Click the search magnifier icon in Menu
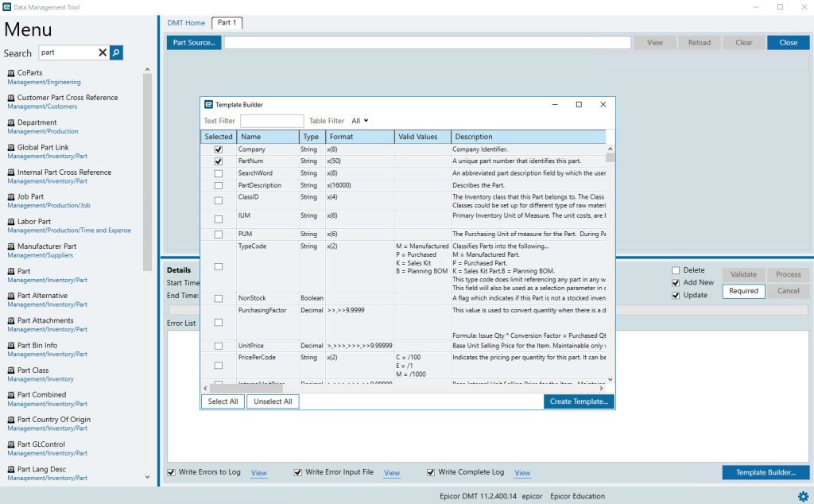 coord(116,52)
